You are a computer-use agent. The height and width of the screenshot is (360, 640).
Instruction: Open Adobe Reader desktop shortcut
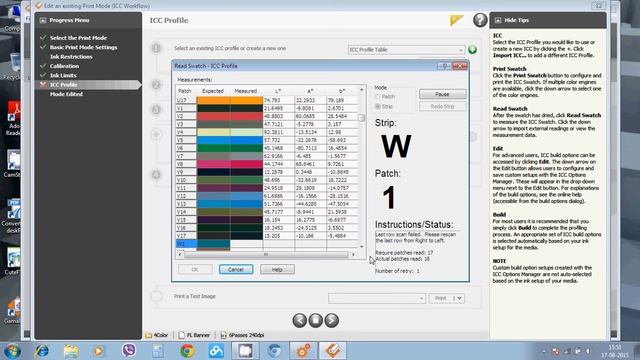[13, 118]
